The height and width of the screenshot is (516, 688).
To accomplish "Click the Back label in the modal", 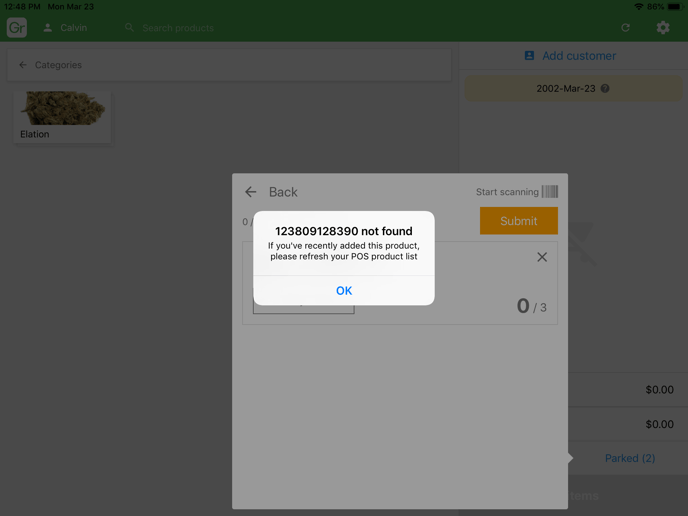I will 283,192.
